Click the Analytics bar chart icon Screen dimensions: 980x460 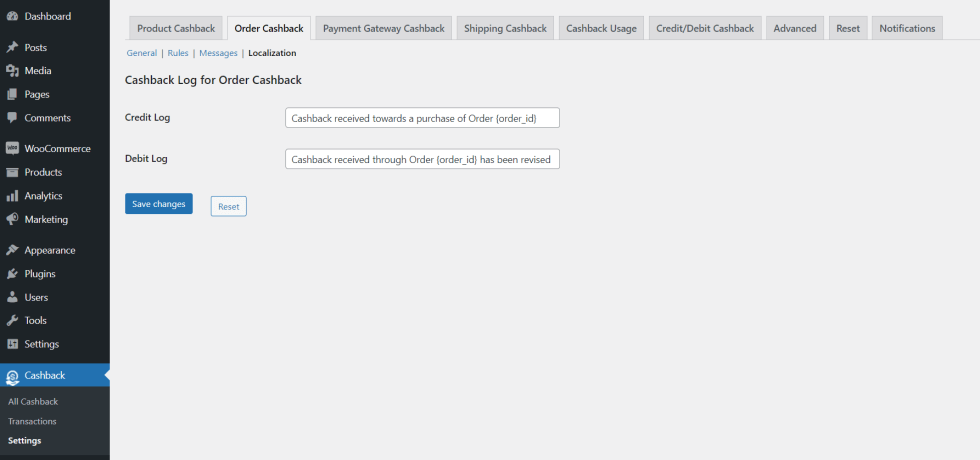point(12,196)
